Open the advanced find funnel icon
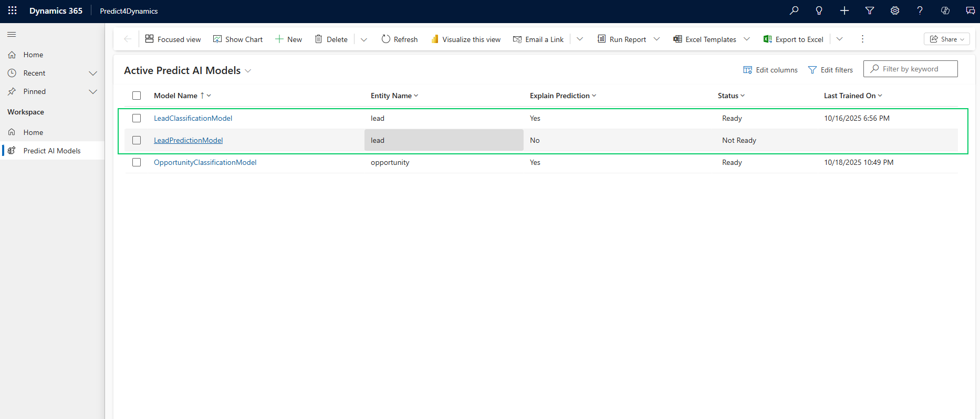 870,11
